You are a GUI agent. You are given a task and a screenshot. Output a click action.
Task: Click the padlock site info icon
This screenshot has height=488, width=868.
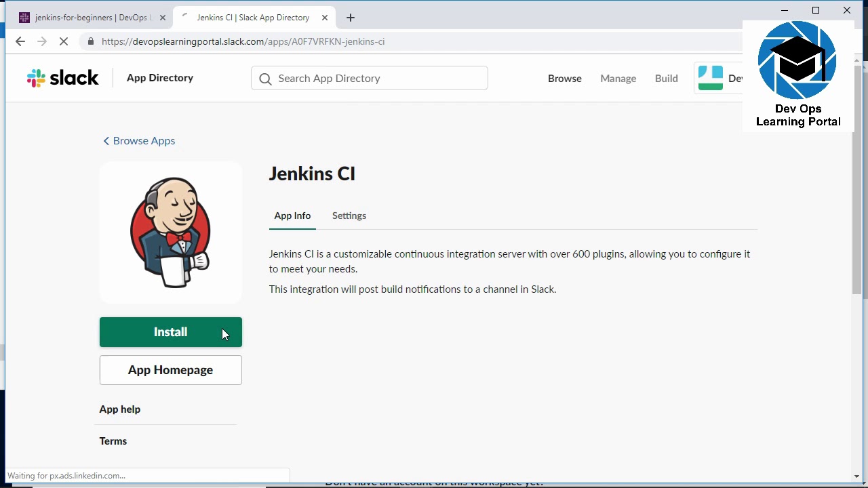click(x=91, y=41)
